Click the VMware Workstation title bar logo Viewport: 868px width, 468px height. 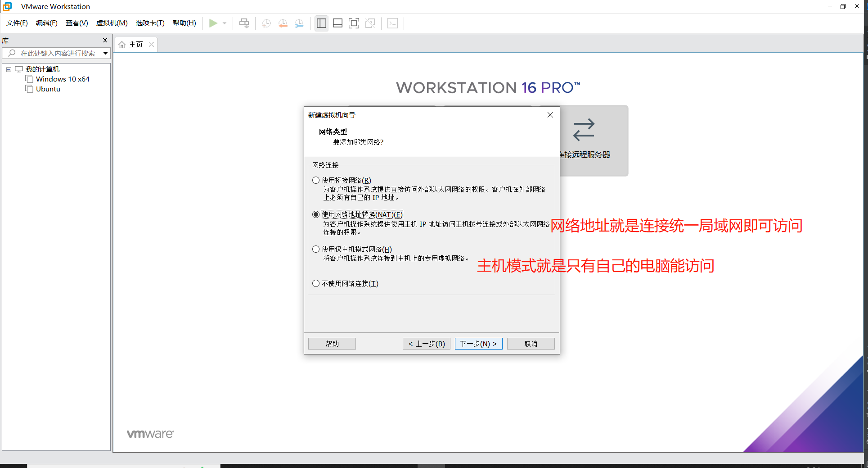[7, 6]
